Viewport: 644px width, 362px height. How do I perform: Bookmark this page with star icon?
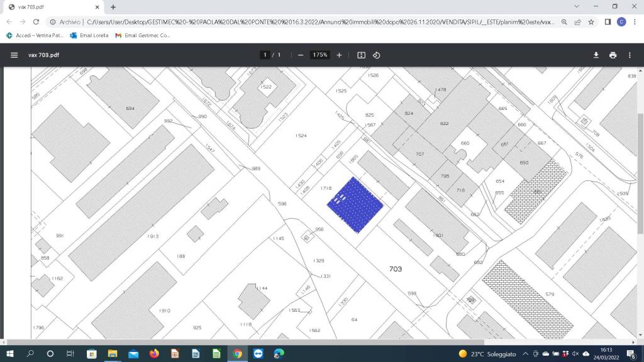click(591, 21)
